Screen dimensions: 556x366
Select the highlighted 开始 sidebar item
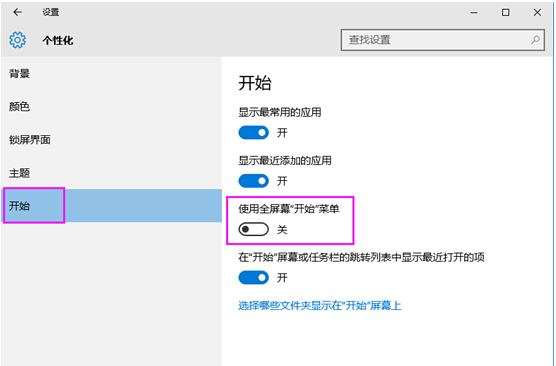coord(111,206)
